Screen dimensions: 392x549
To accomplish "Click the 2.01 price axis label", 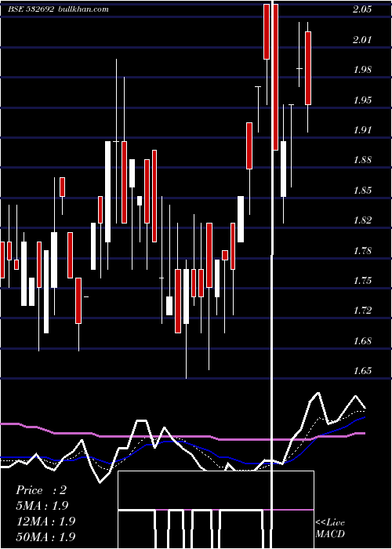I will pos(362,39).
